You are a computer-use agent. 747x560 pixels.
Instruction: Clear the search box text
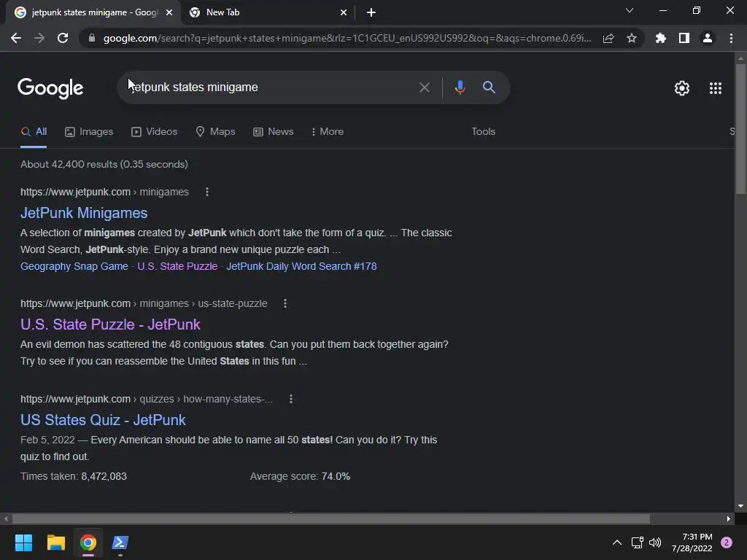[424, 87]
